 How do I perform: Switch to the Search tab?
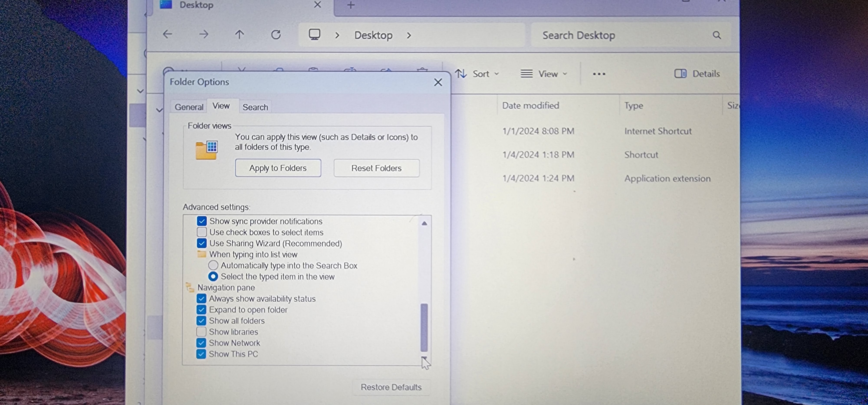(255, 107)
